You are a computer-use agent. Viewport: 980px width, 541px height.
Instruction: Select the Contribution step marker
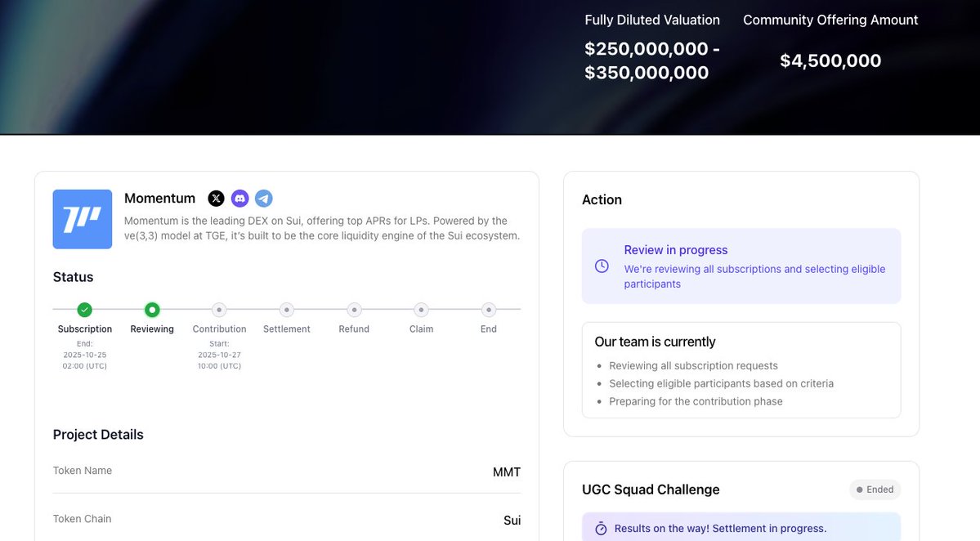(219, 310)
